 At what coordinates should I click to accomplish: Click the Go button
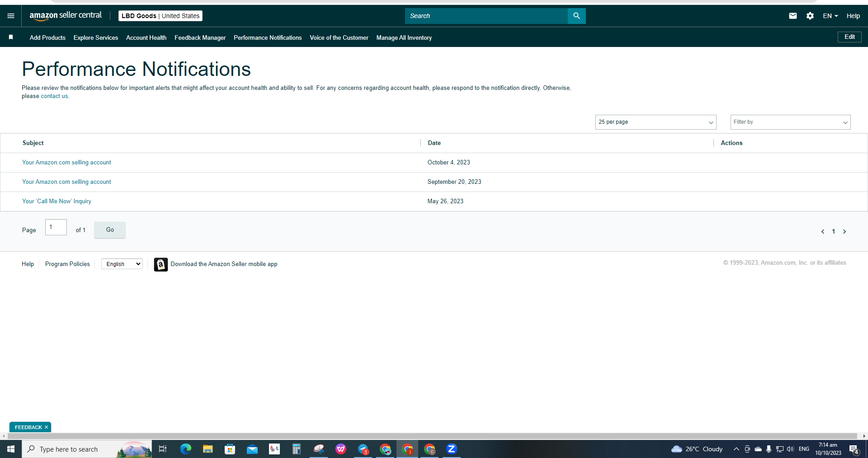[110, 230]
